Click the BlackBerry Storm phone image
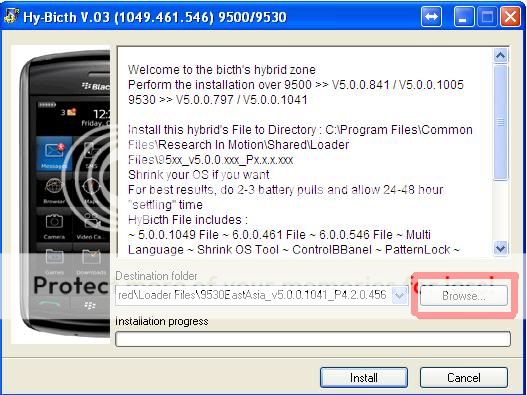527x395 pixels. tap(61, 194)
